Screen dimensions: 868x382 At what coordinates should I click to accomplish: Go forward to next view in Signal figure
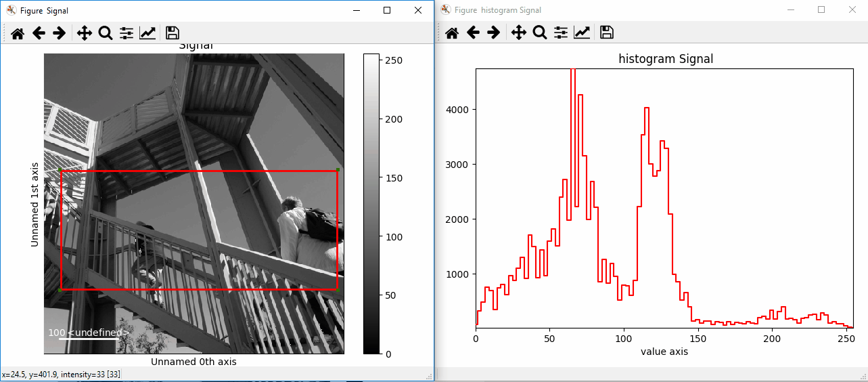[60, 33]
